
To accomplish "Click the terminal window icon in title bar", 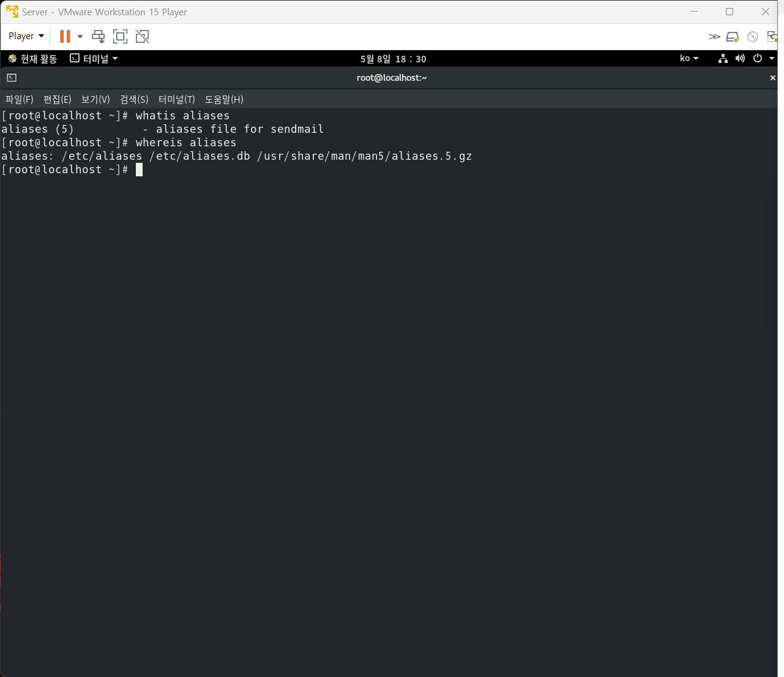I will coord(12,78).
